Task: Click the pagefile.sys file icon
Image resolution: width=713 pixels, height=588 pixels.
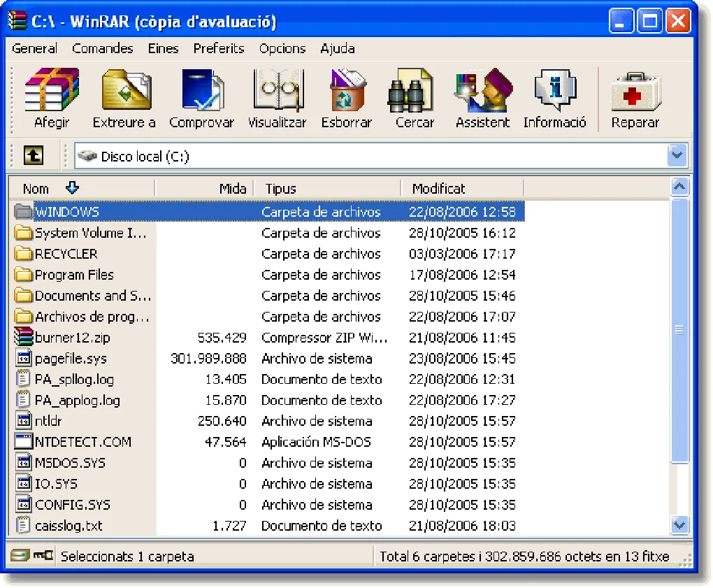Action: coord(24,358)
